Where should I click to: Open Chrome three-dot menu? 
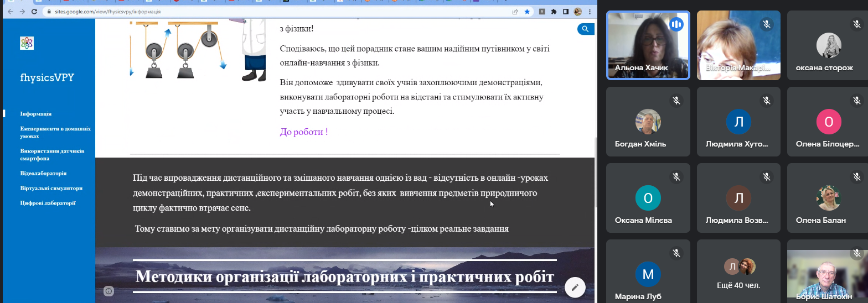point(588,11)
